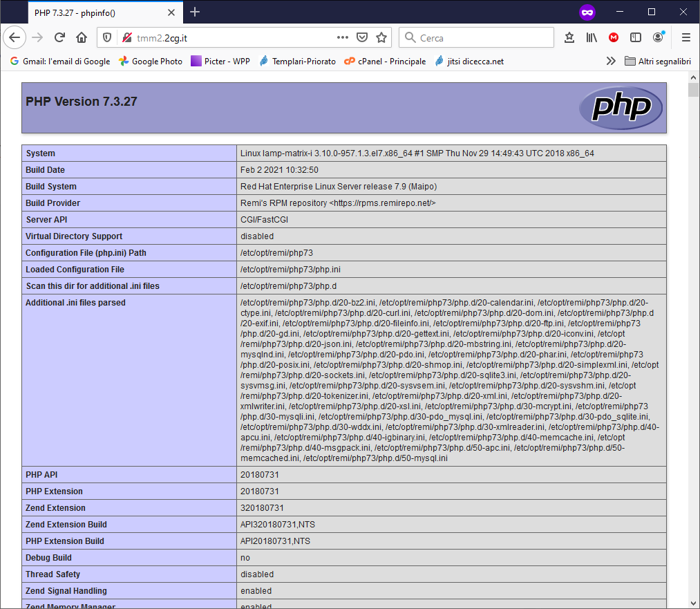Save page to Pocket
Viewport: 700px width, 609px height.
pyautogui.click(x=362, y=37)
